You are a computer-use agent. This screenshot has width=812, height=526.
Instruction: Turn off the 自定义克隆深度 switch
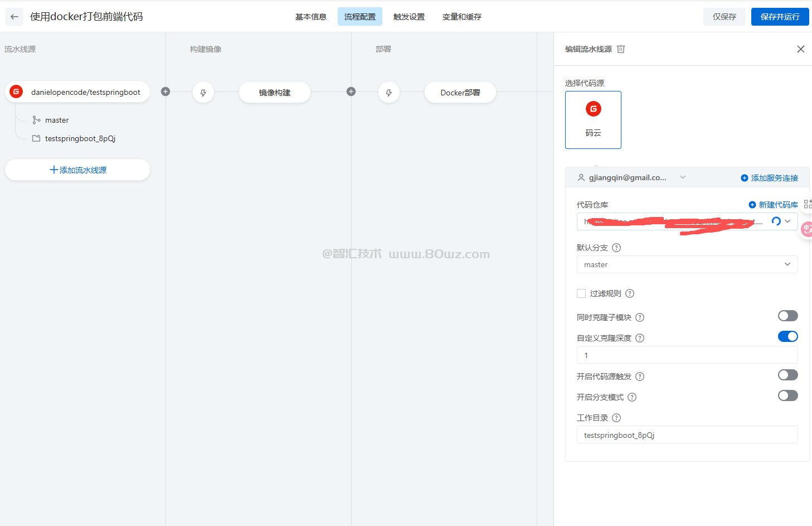pos(787,336)
